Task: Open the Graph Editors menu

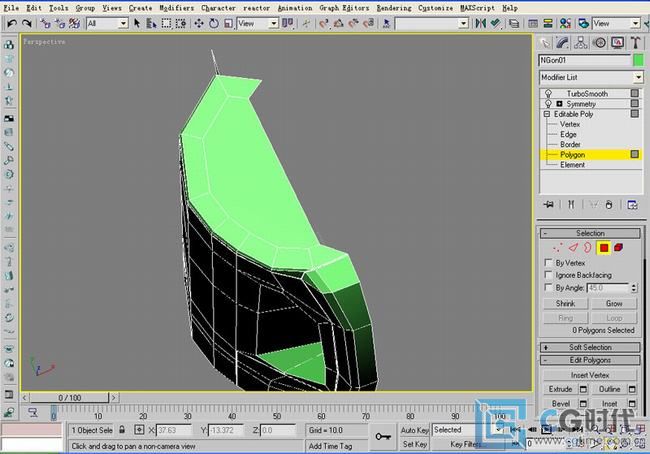Action: [x=344, y=8]
